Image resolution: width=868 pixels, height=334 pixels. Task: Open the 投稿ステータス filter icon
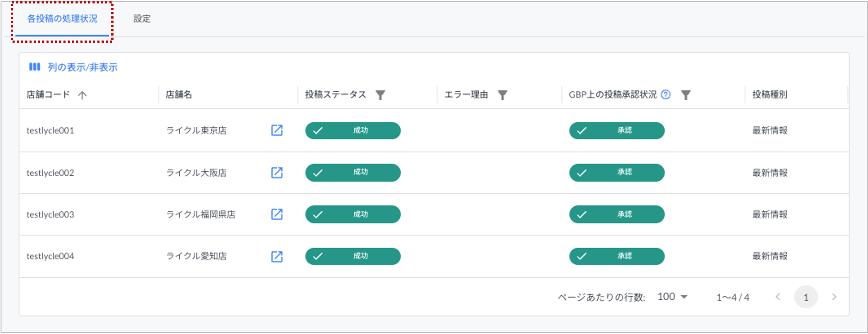(381, 95)
